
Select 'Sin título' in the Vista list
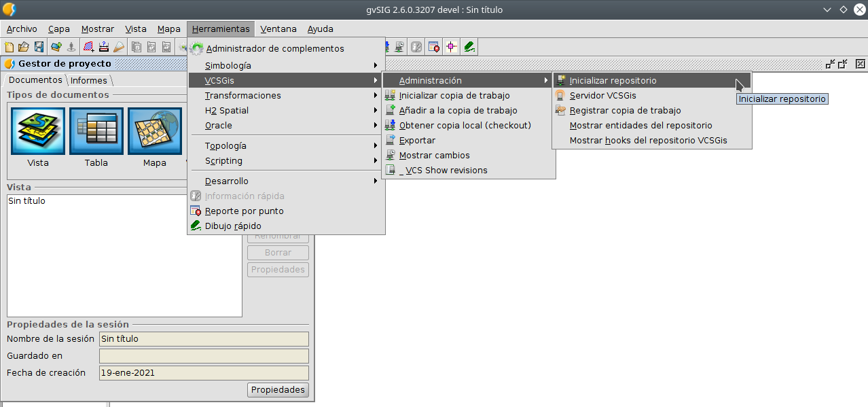(26, 201)
